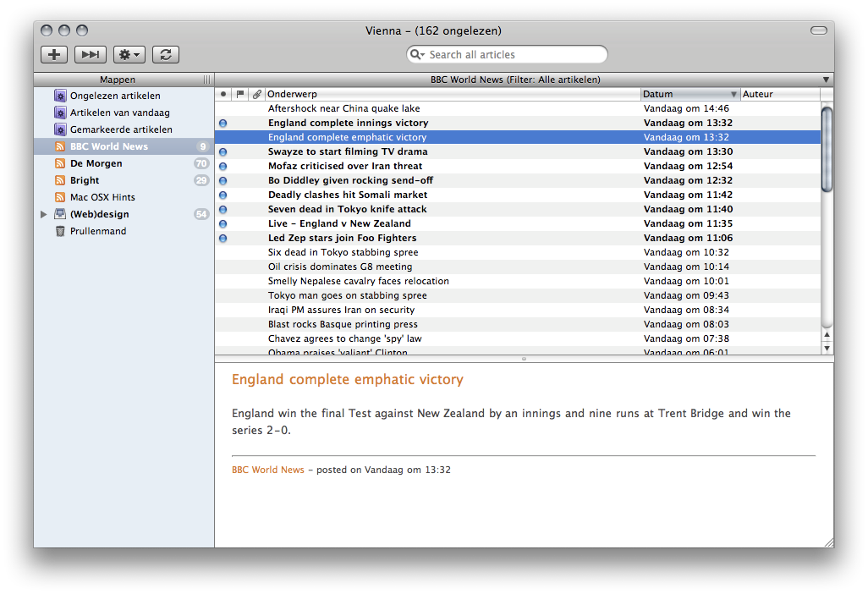This screenshot has height=594, width=868.
Task: Select the Mac OSX Hints feed
Action: point(124,197)
